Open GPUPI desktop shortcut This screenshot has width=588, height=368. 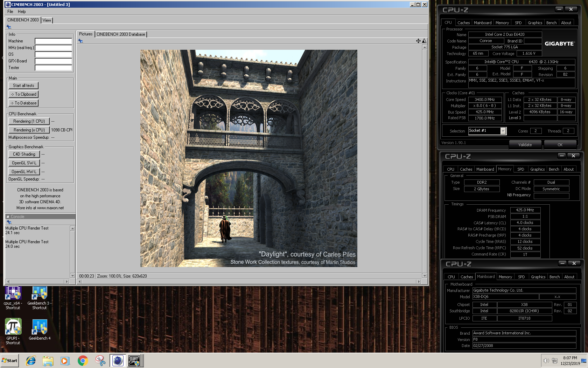pyautogui.click(x=13, y=332)
